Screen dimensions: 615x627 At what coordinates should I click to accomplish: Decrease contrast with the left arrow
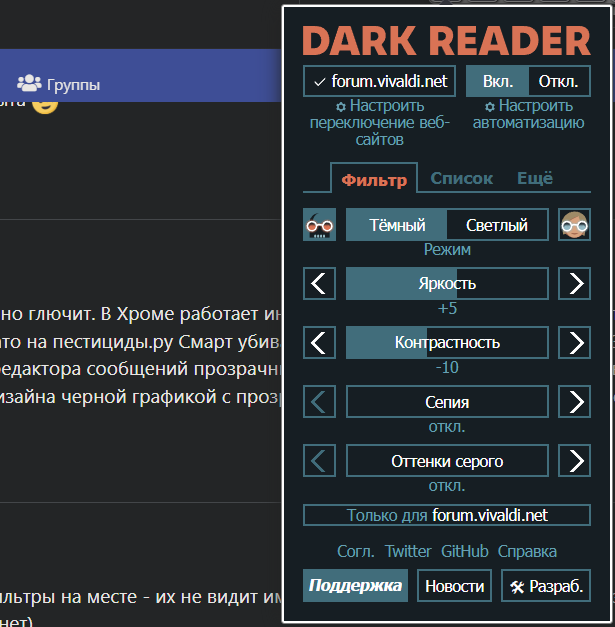coord(319,343)
